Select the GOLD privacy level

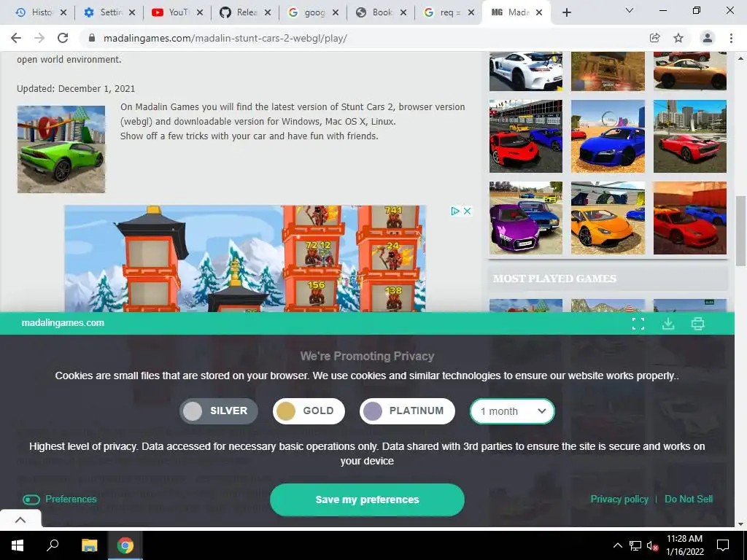click(x=309, y=411)
